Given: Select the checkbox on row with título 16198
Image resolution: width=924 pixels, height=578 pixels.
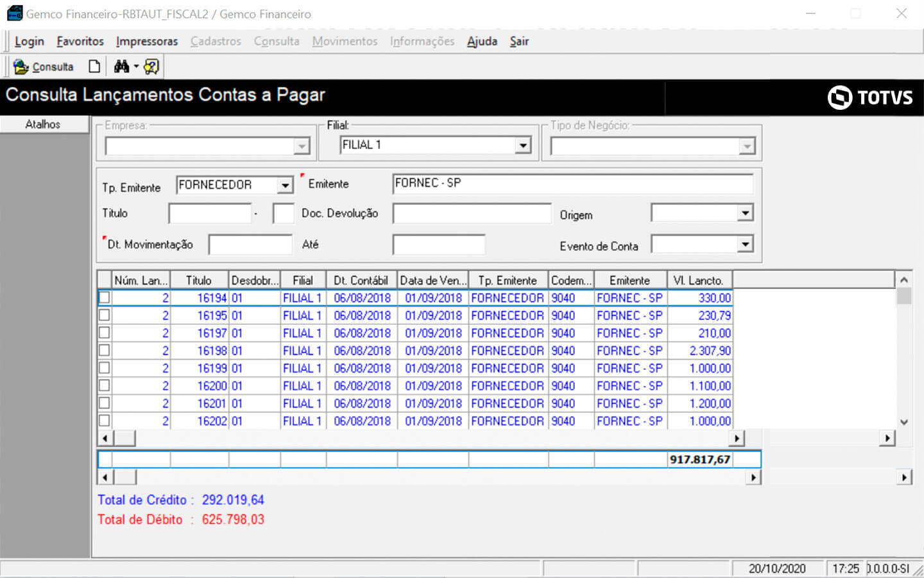Looking at the screenshot, I should click(105, 351).
